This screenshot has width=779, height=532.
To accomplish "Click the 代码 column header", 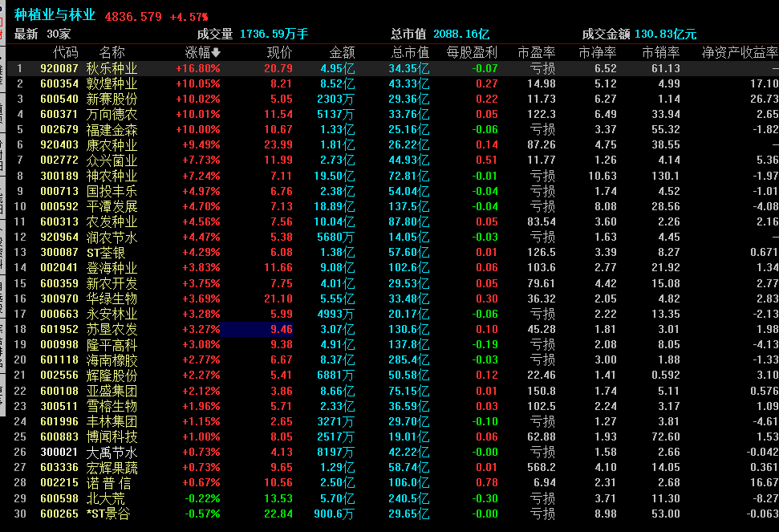I will coord(66,52).
